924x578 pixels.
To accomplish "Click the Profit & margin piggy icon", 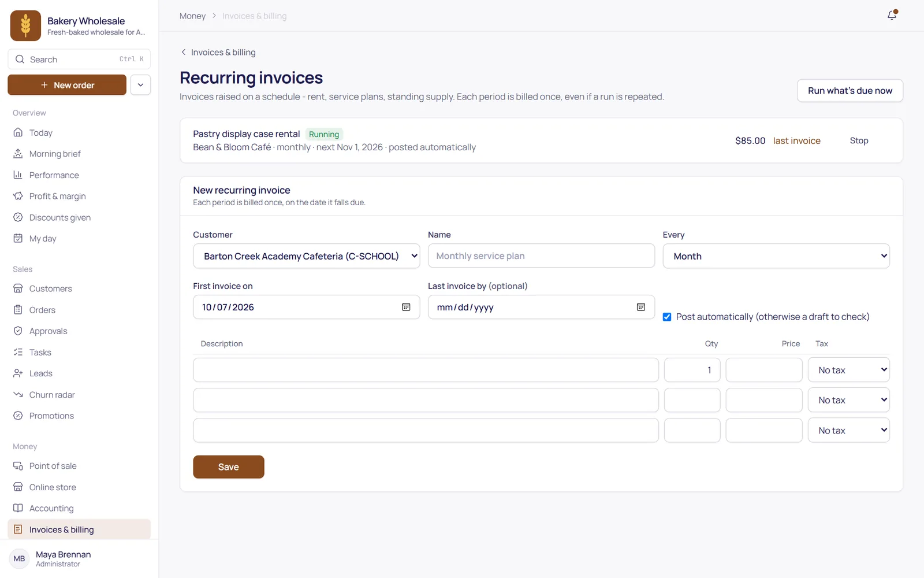I will coord(18,196).
